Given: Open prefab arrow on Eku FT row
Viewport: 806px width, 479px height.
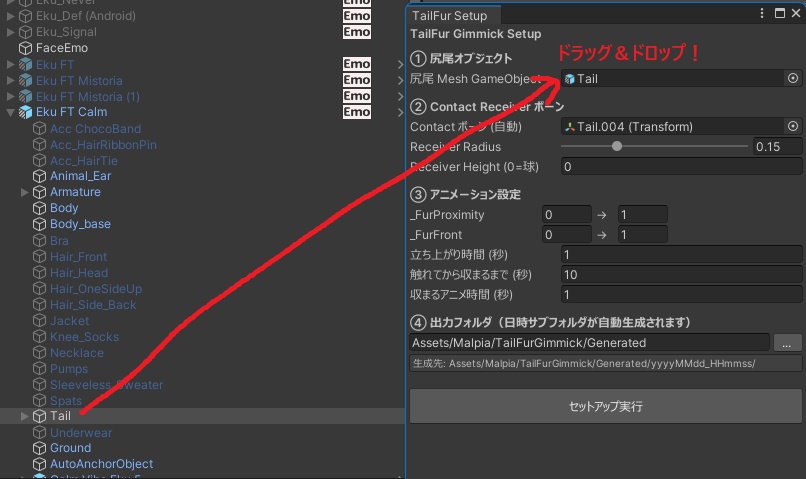Looking at the screenshot, I should click(x=400, y=65).
